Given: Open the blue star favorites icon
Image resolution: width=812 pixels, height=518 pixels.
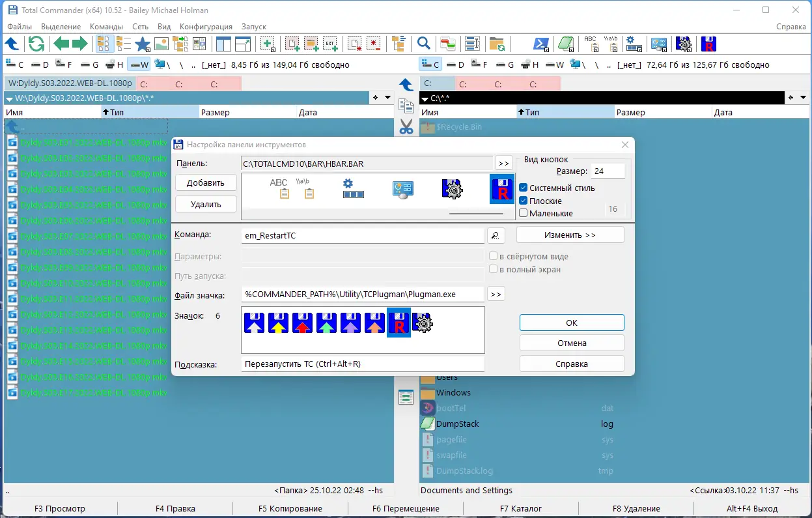Looking at the screenshot, I should pos(143,44).
